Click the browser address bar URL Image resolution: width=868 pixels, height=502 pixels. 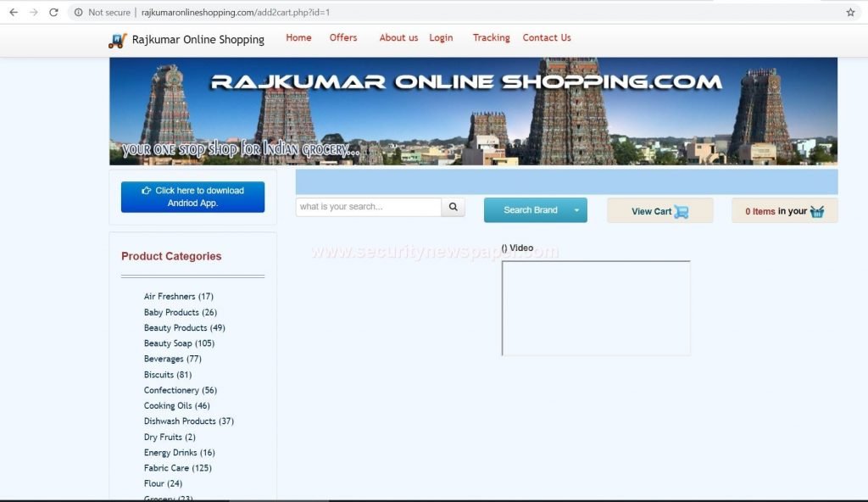click(x=236, y=12)
